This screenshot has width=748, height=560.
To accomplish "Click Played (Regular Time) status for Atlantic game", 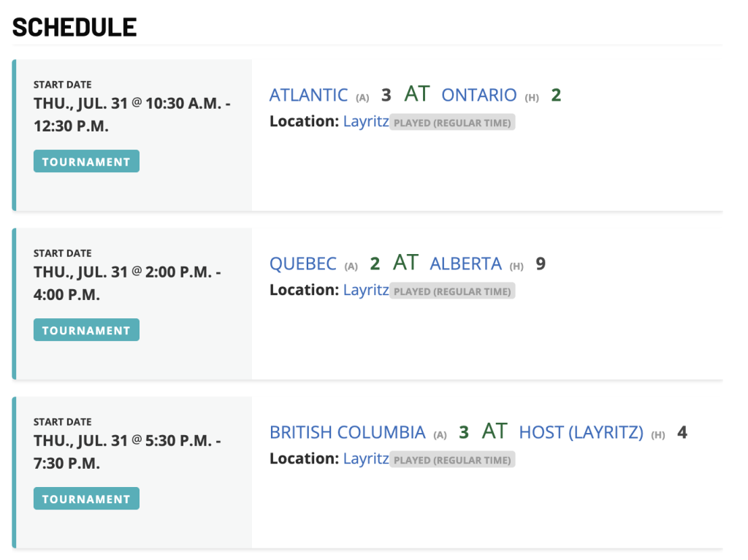I will coord(452,122).
